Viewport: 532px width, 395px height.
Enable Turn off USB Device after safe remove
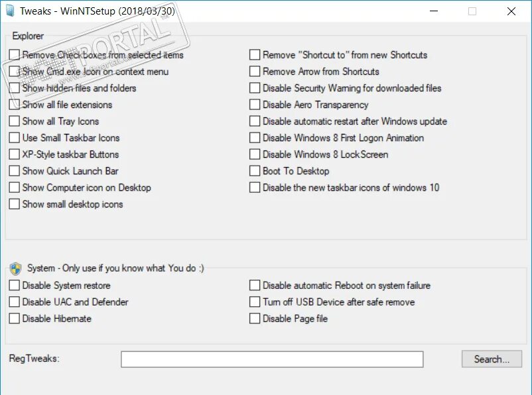255,302
